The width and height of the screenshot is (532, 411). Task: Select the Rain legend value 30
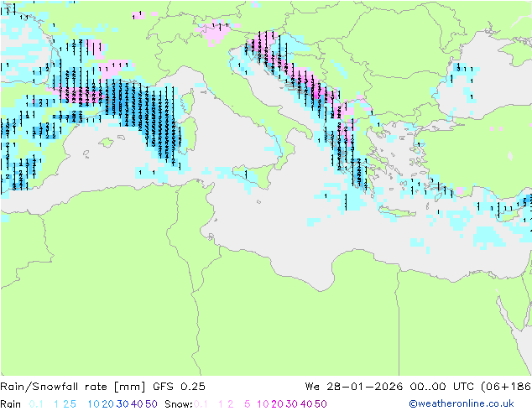pyautogui.click(x=123, y=404)
